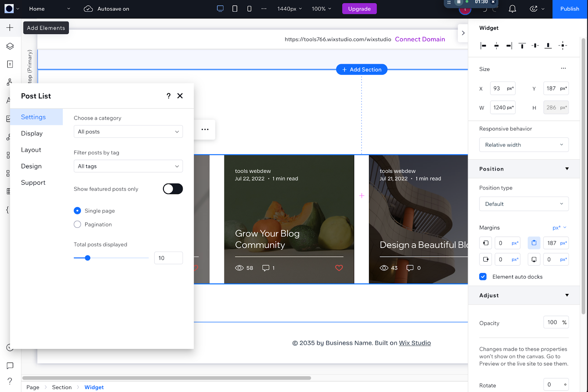
Task: Open the Choose a category dropdown
Action: click(128, 132)
